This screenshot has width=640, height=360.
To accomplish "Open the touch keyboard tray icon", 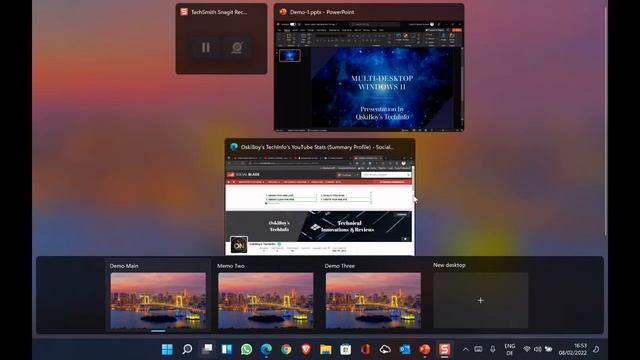I will click(478, 349).
